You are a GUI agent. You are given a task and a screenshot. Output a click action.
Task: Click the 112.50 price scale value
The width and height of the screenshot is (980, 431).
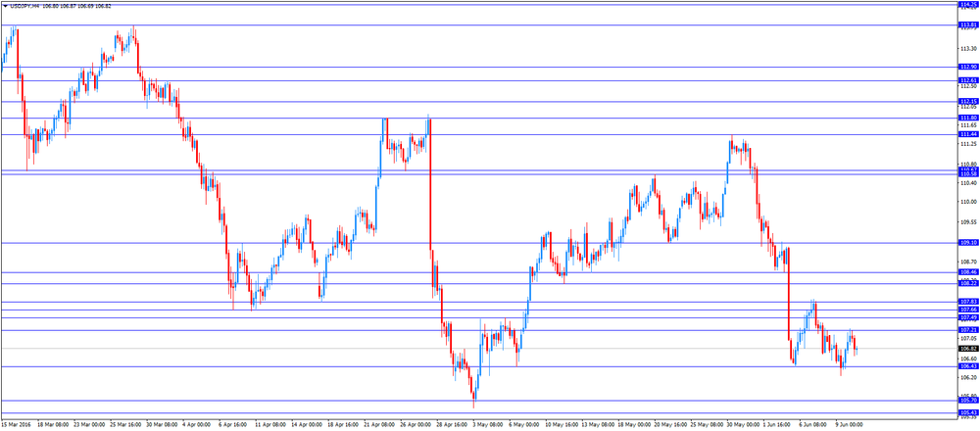(x=968, y=86)
